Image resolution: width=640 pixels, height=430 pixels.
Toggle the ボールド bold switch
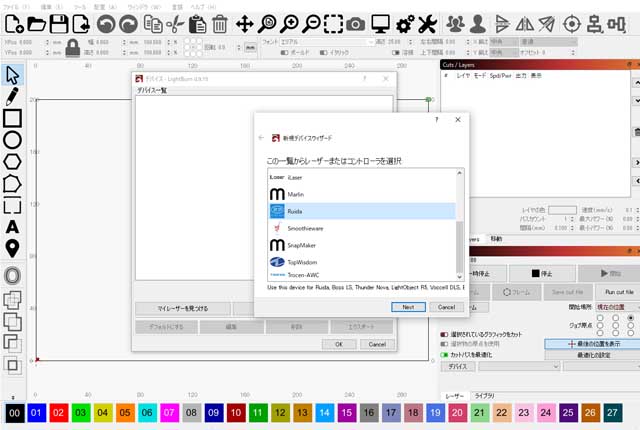284,53
